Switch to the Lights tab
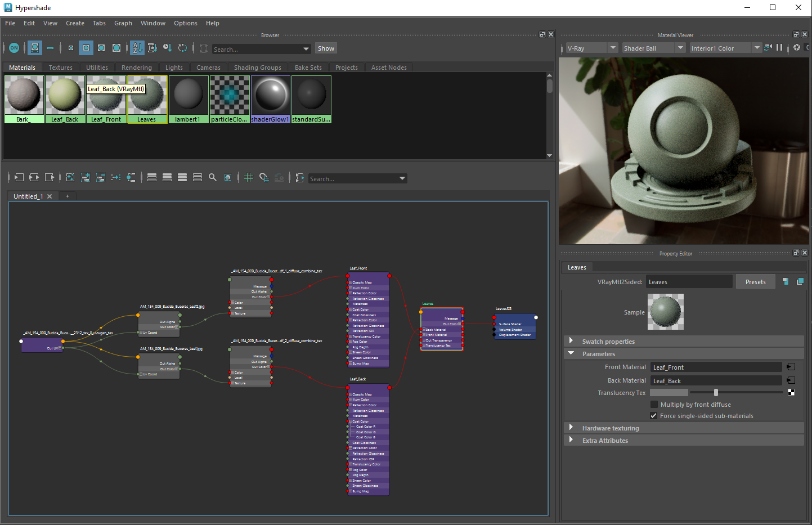This screenshot has width=812, height=525. point(174,68)
